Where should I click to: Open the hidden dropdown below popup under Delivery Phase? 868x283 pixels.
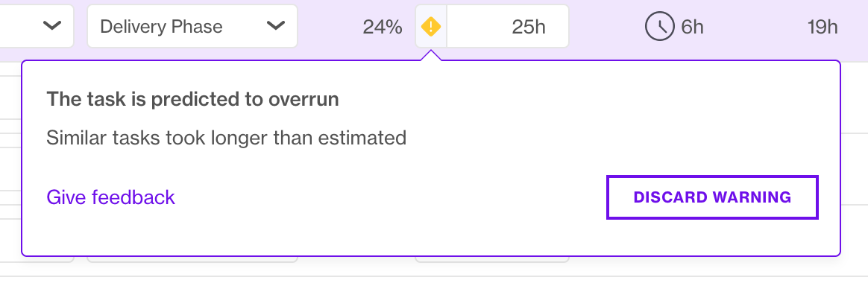click(x=192, y=259)
